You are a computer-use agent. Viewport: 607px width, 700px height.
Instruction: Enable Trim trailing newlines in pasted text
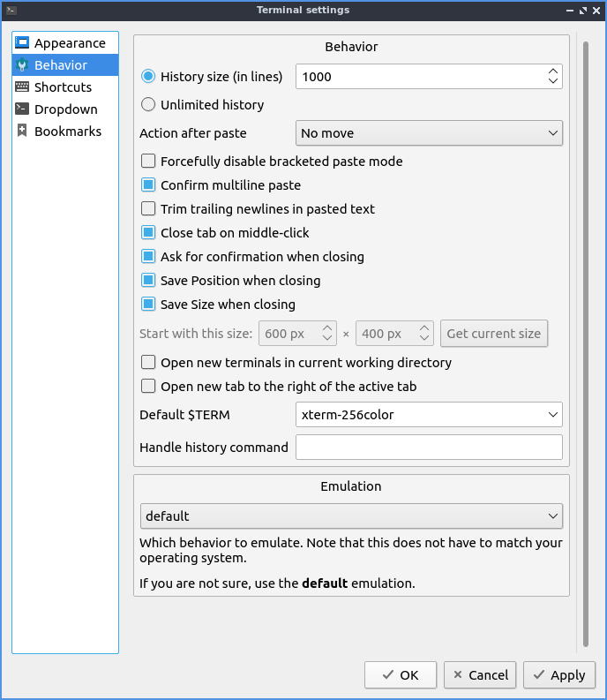(148, 209)
